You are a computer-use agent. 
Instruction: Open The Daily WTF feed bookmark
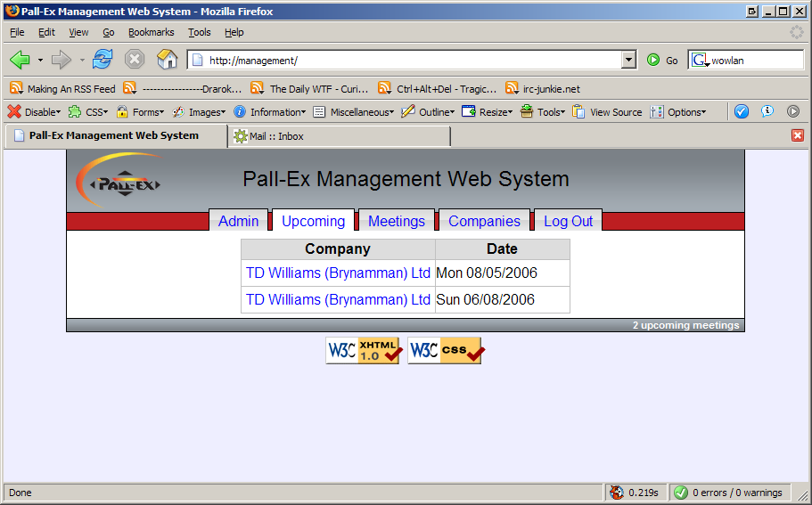coord(309,88)
